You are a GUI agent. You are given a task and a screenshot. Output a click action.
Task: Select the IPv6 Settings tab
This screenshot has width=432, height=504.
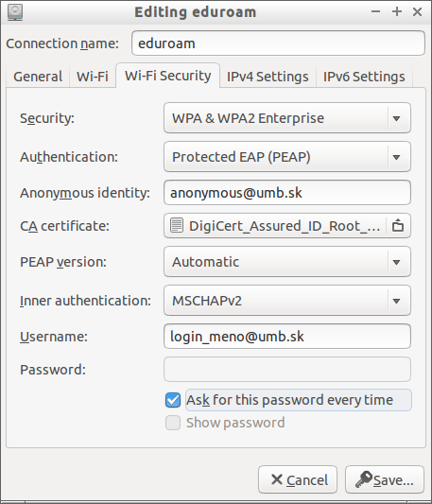point(364,77)
